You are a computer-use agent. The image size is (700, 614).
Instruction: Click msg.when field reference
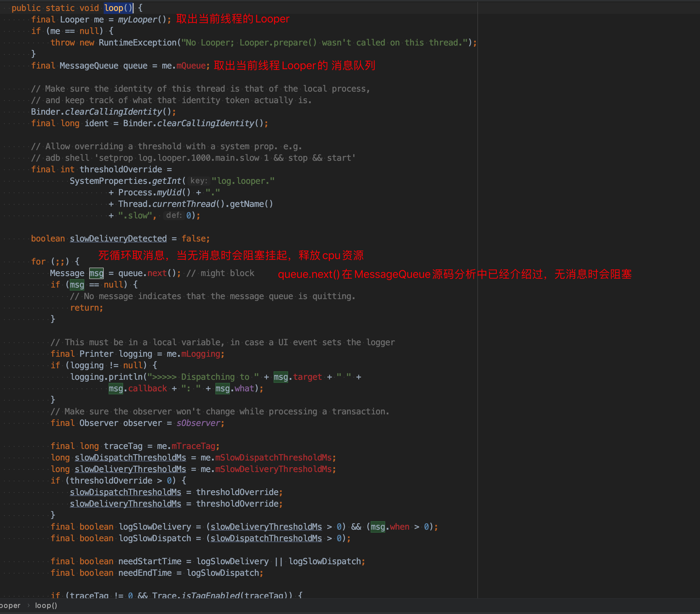[390, 527]
